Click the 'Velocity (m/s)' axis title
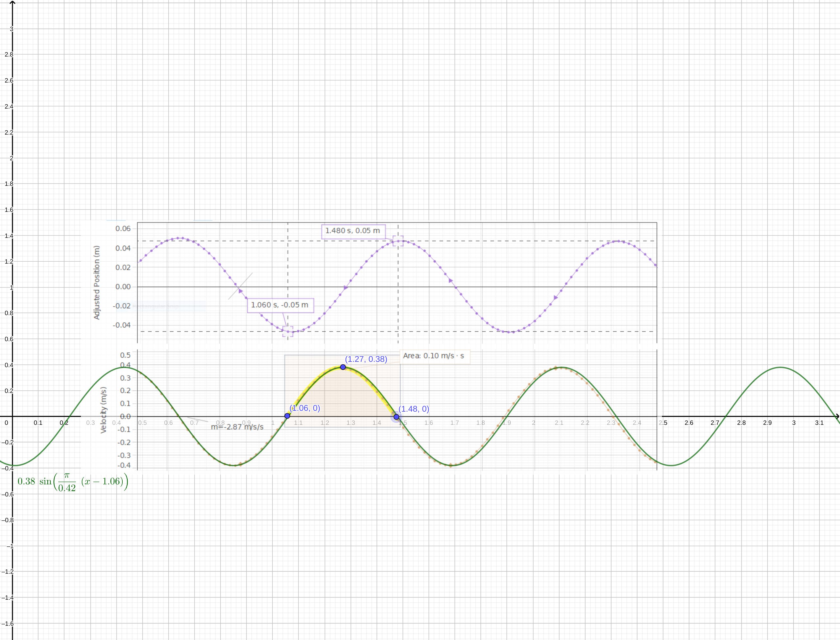 point(103,410)
